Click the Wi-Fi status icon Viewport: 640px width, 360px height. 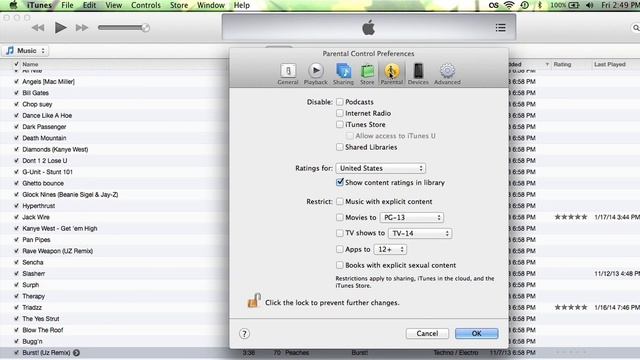509,5
